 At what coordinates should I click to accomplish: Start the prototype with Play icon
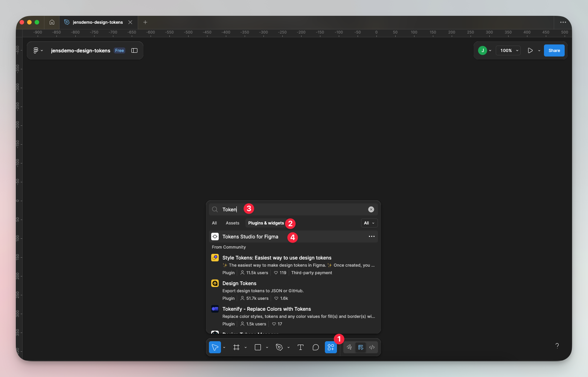(530, 50)
